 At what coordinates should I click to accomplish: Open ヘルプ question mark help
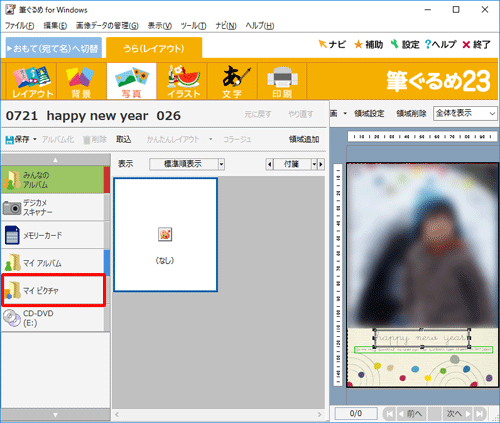(441, 44)
